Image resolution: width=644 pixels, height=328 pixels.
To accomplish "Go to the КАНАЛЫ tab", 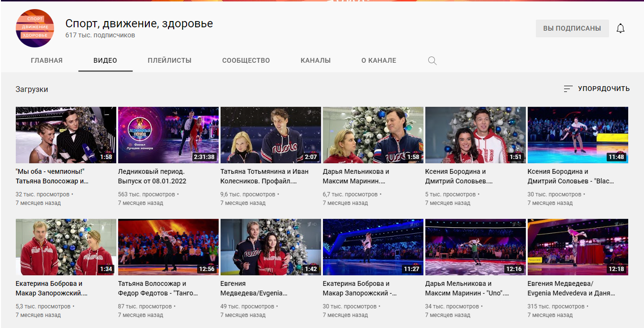I will (315, 61).
